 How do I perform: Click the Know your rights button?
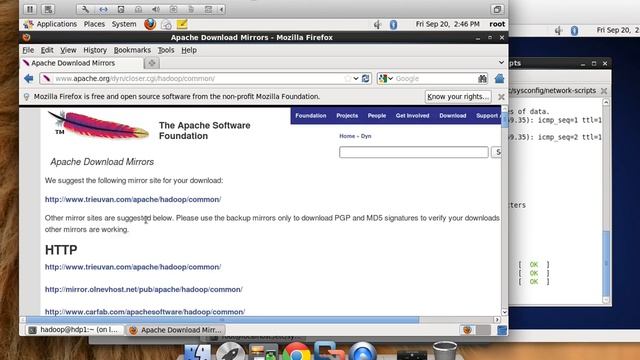click(458, 97)
